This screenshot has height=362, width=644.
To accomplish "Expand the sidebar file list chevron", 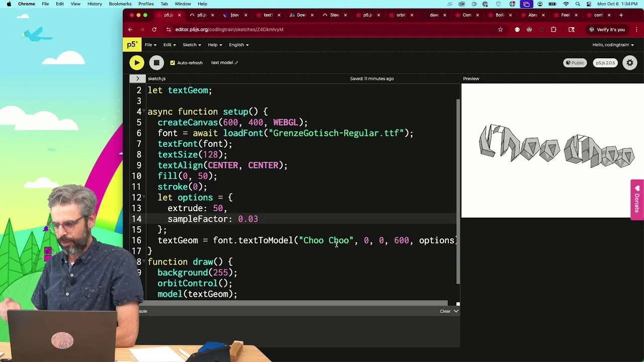I will pos(137,78).
